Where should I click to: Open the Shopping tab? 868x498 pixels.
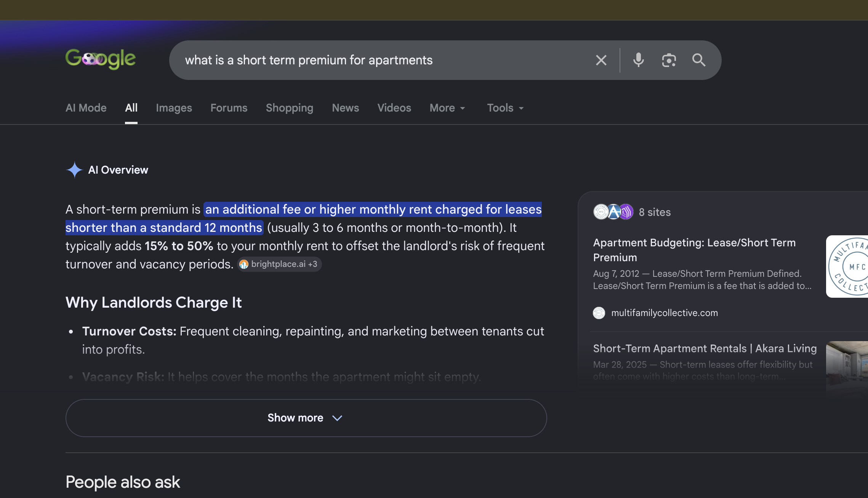[290, 108]
